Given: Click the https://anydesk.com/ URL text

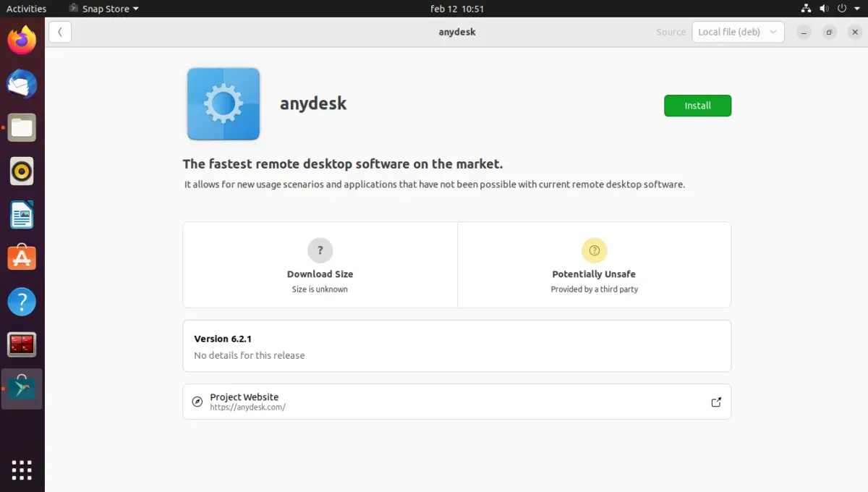Looking at the screenshot, I should point(247,407).
